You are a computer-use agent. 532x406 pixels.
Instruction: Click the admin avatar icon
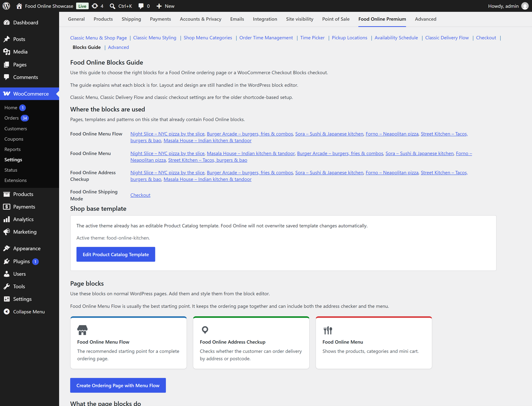coord(525,6)
